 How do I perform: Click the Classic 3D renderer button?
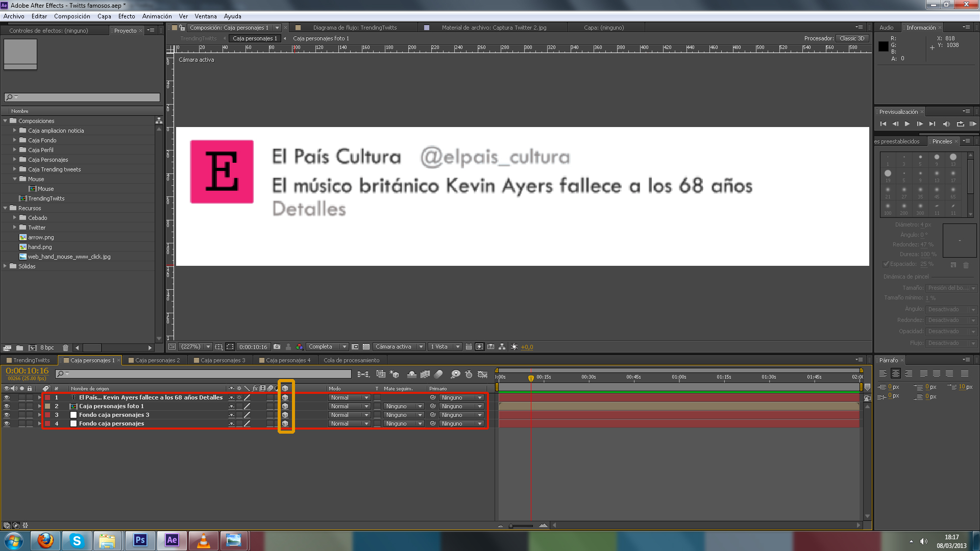pyautogui.click(x=852, y=38)
